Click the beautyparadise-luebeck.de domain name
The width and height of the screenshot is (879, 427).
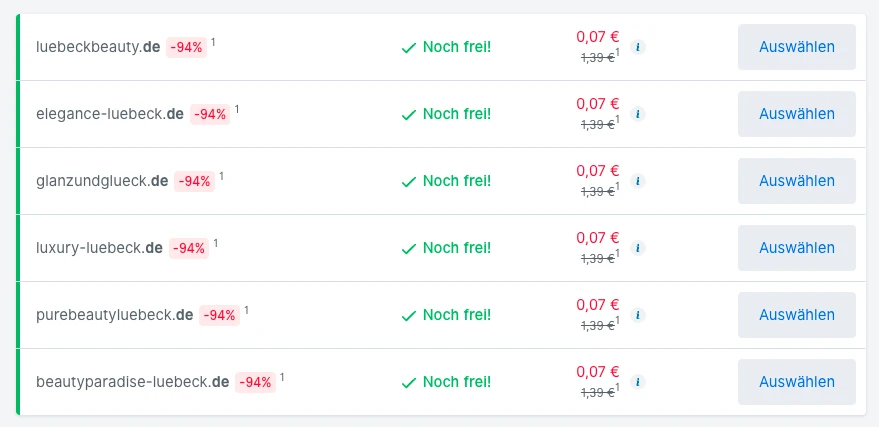(132, 382)
